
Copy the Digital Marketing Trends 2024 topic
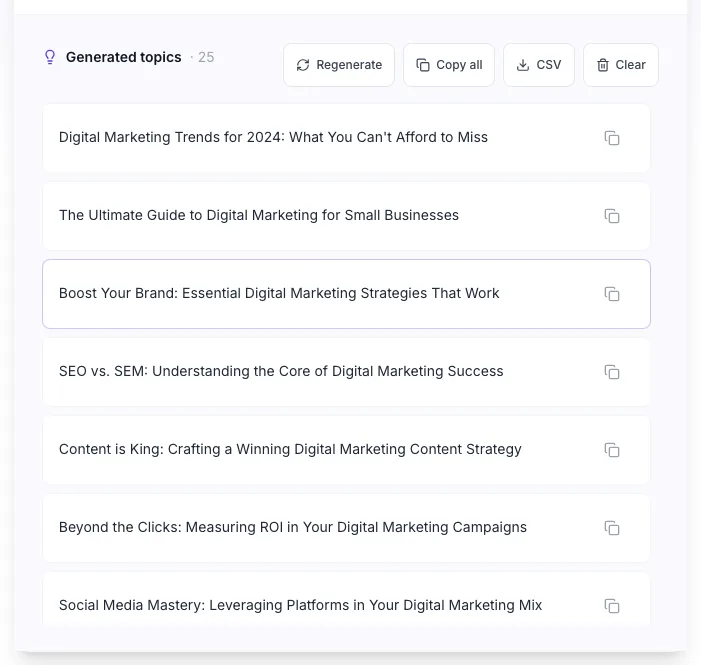(x=612, y=138)
